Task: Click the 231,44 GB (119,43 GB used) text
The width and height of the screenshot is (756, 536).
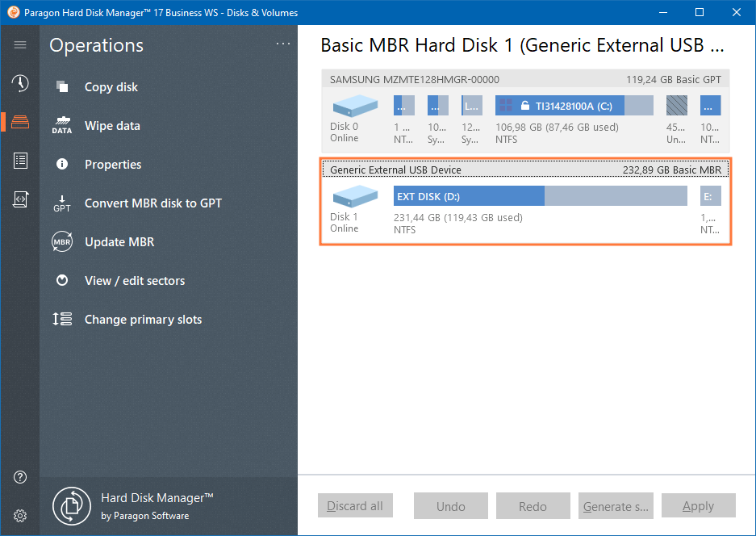Action: pos(458,218)
